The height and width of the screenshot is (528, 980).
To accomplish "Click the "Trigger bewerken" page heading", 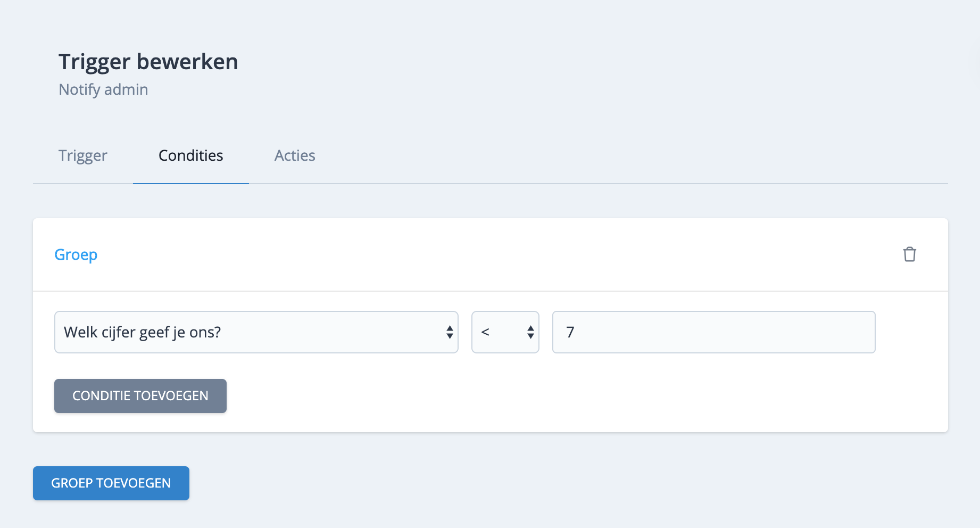I will [x=148, y=62].
